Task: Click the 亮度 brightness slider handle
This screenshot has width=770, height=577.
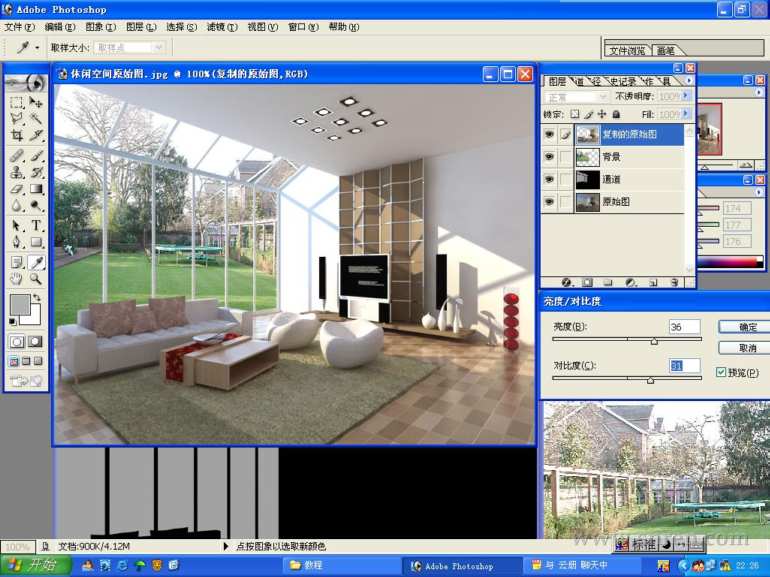Action: pyautogui.click(x=654, y=341)
